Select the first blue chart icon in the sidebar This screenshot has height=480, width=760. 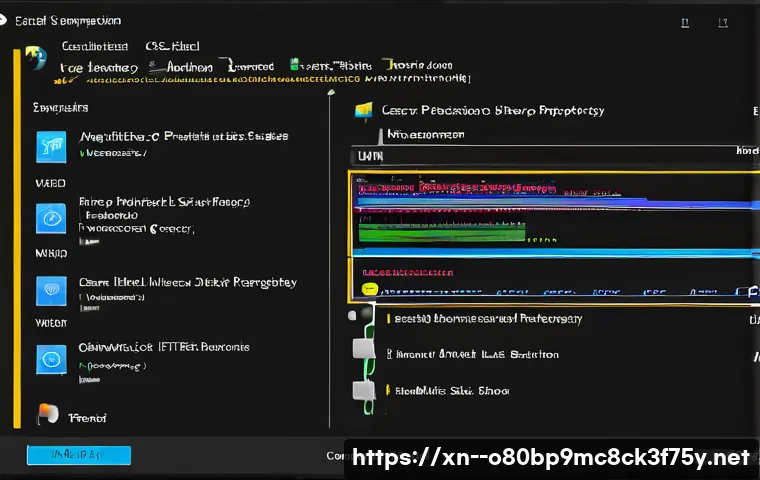pos(51,145)
